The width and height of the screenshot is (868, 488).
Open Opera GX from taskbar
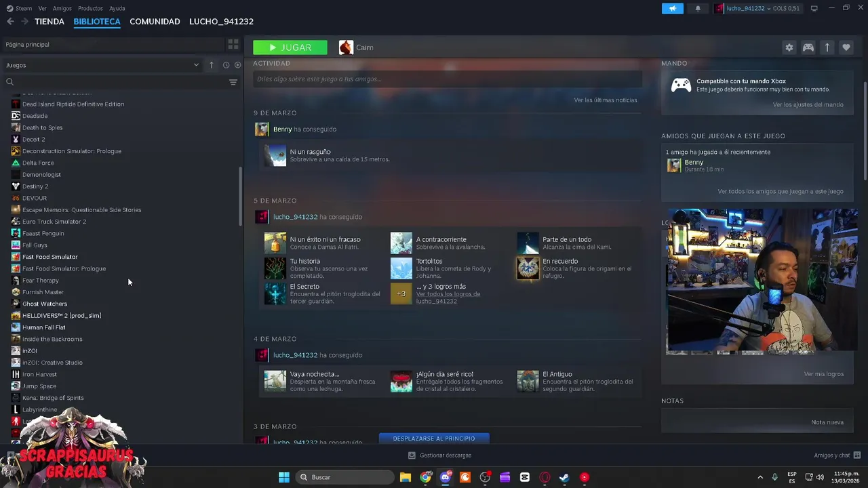(545, 477)
